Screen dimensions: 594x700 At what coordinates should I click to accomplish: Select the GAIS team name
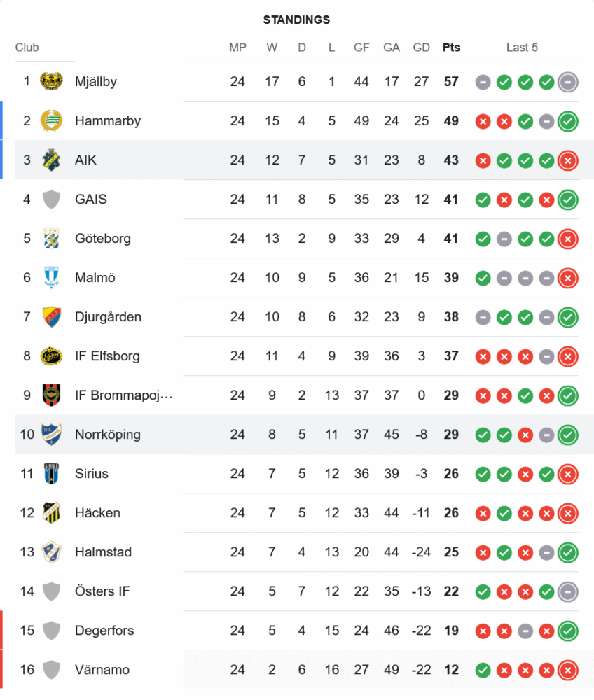[91, 199]
